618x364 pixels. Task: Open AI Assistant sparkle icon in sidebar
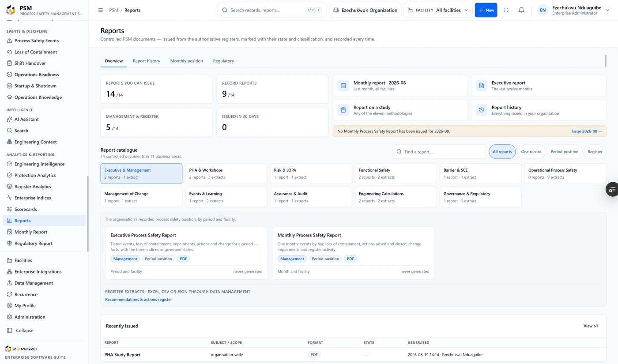pyautogui.click(x=10, y=119)
